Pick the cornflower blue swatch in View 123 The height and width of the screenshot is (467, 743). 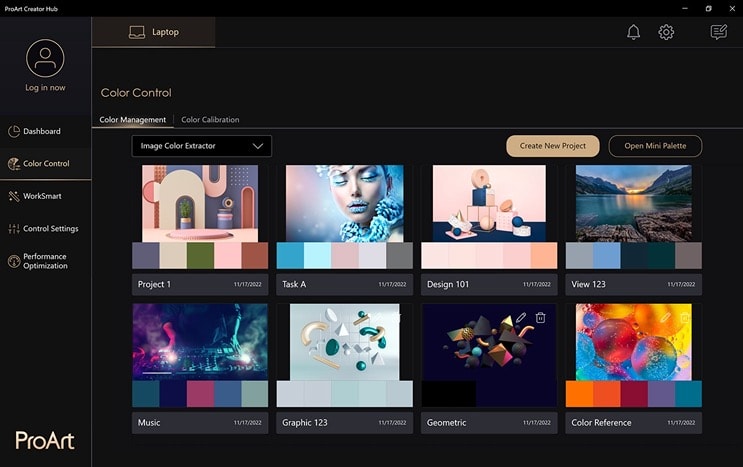[x=607, y=256]
